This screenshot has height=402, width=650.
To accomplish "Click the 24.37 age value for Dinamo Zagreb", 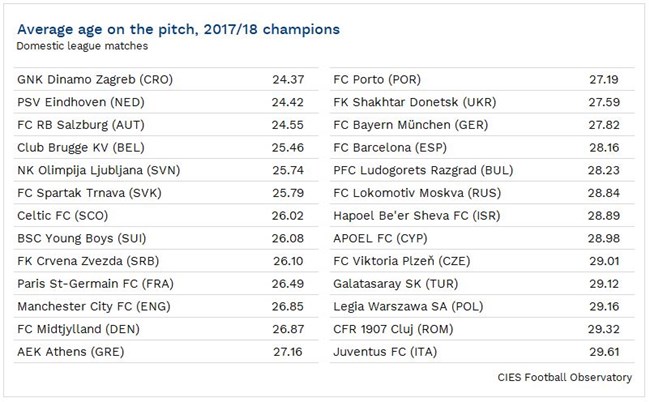I will [x=289, y=78].
